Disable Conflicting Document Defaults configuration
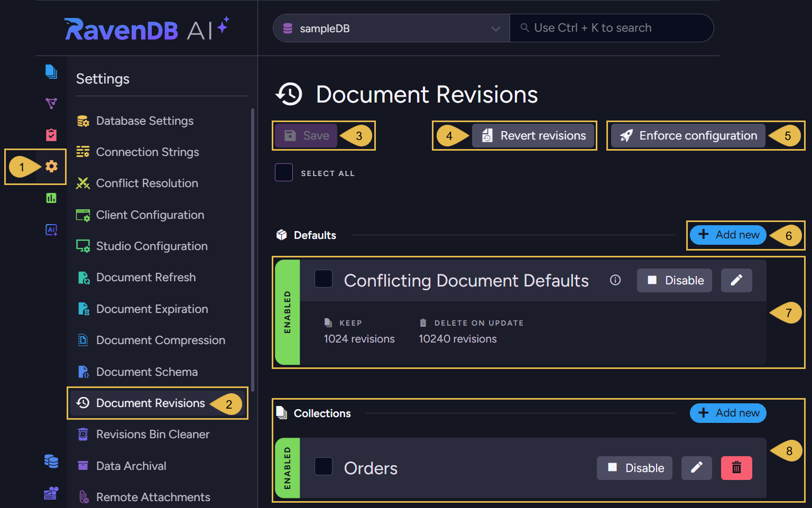 (x=675, y=280)
